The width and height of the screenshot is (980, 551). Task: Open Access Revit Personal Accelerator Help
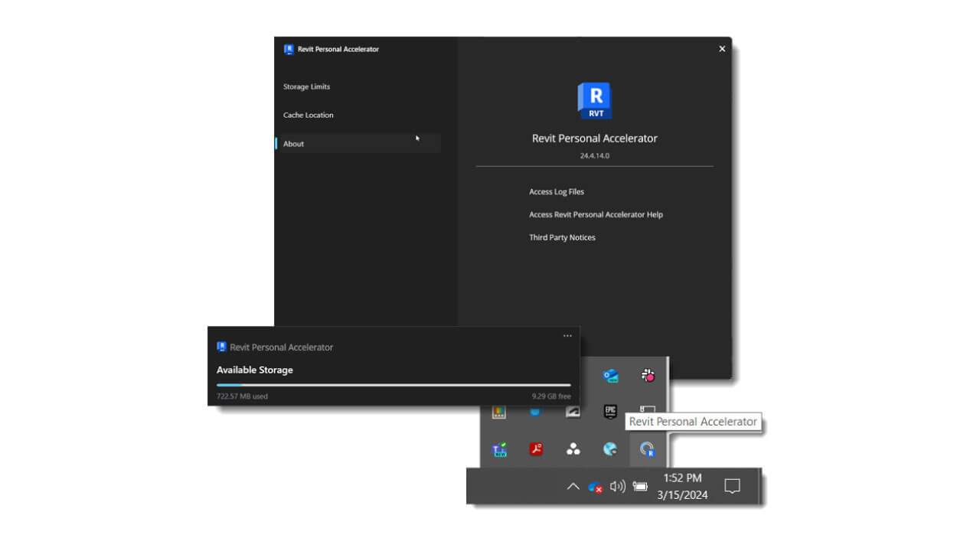596,214
